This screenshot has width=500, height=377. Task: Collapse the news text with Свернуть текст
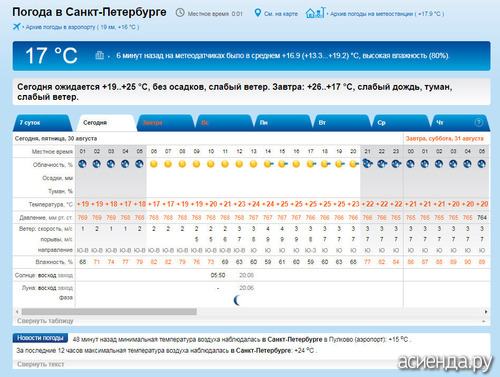tap(41, 364)
